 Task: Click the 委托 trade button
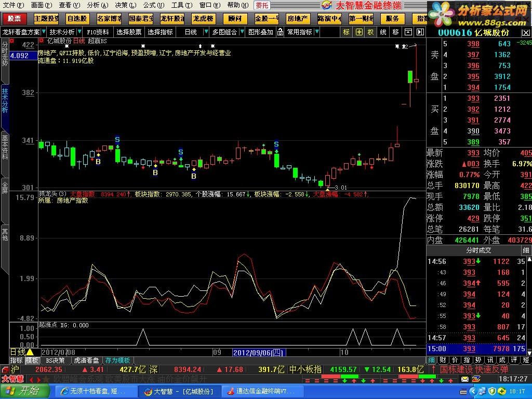(x=262, y=5)
